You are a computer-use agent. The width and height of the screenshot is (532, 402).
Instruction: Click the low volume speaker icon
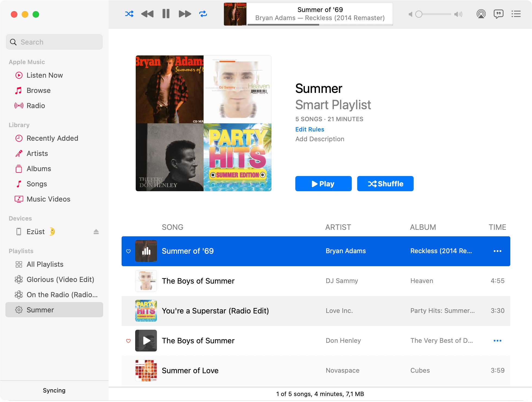(x=410, y=14)
